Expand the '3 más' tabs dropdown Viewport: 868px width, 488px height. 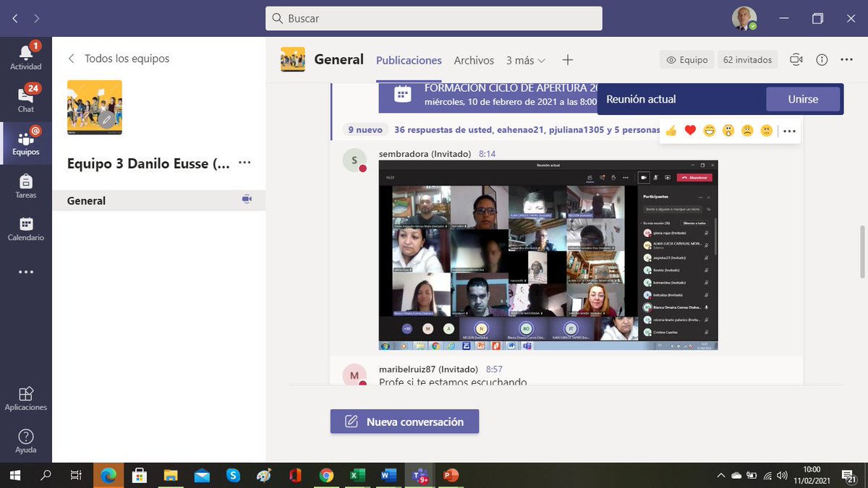(526, 60)
